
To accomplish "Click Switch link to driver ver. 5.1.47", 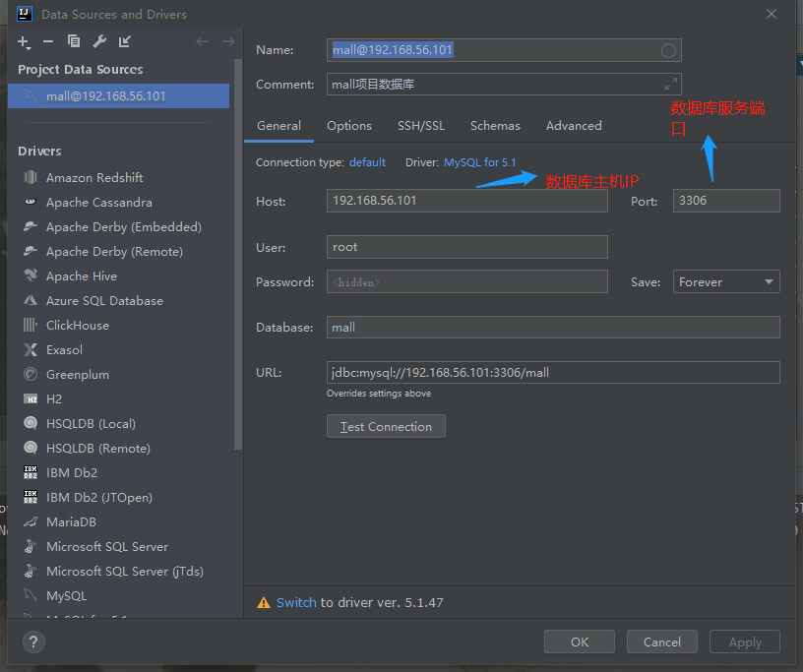I will pyautogui.click(x=296, y=603).
